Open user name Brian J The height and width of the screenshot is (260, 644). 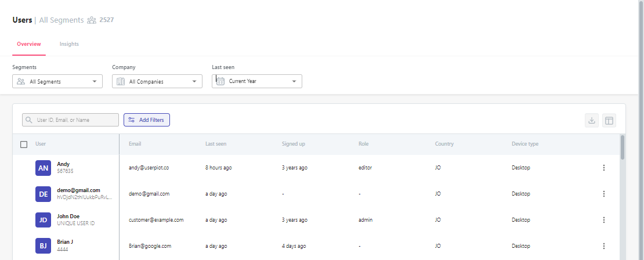65,243
